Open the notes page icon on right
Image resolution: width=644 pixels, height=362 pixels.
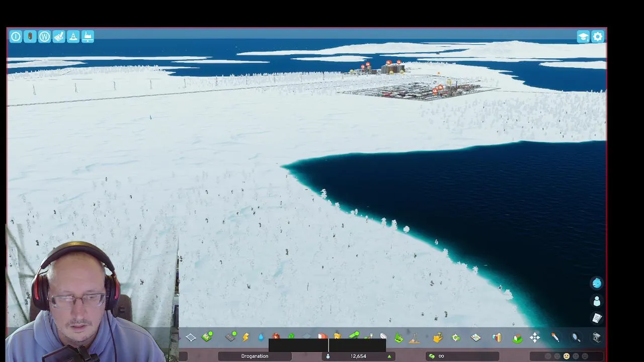(597, 318)
